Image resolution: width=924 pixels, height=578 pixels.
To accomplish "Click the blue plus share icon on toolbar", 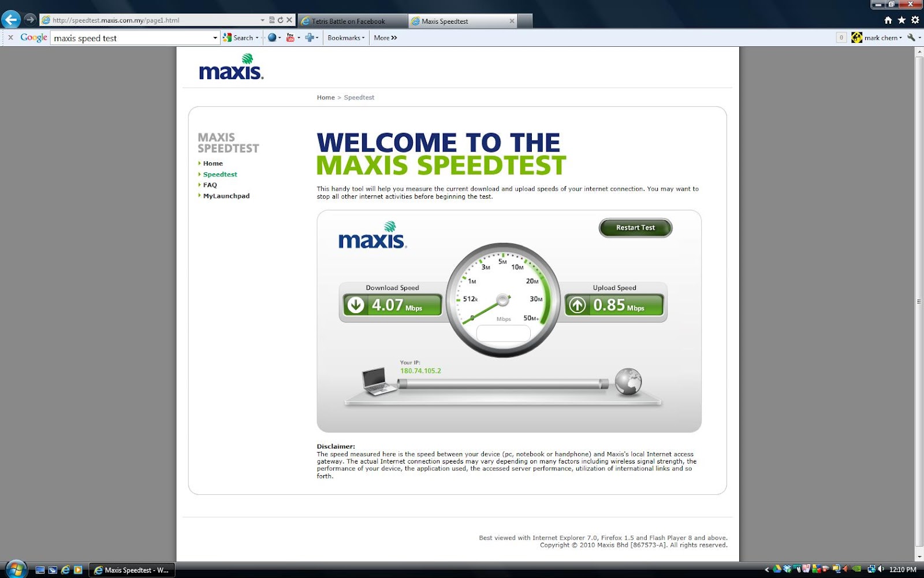I will click(310, 38).
